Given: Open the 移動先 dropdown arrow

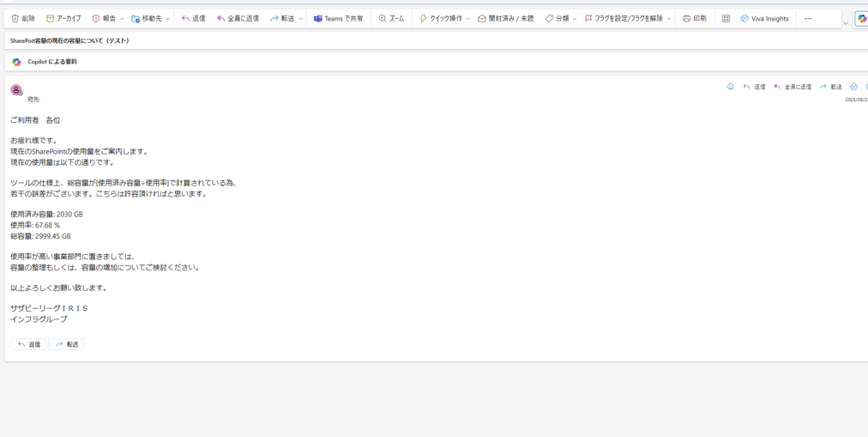Looking at the screenshot, I should [x=168, y=19].
